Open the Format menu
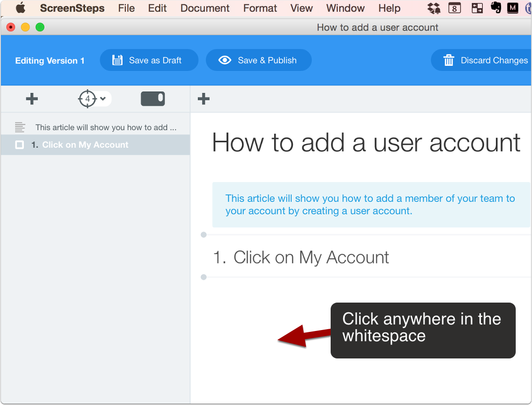The image size is (532, 405). [x=260, y=8]
